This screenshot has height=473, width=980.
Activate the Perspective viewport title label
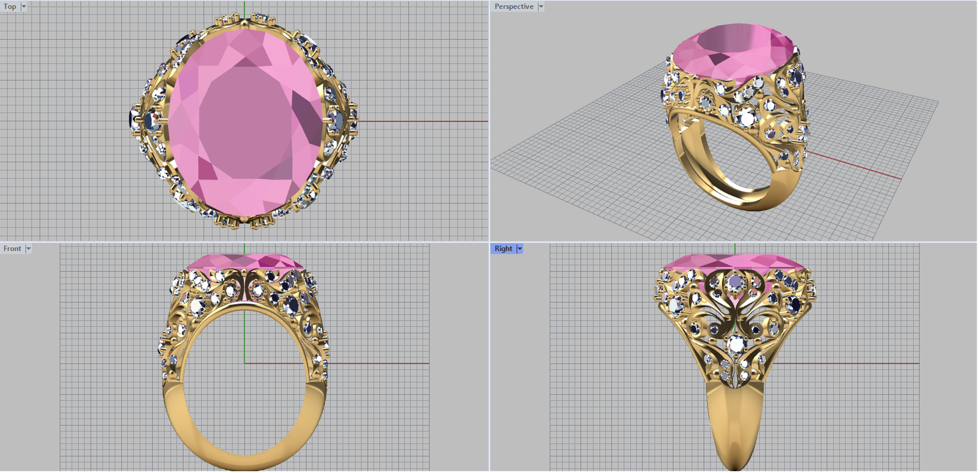(x=513, y=7)
